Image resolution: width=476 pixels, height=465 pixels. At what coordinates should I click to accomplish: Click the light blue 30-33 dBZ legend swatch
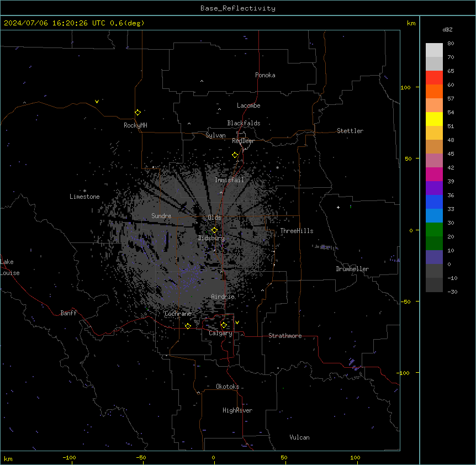click(x=434, y=216)
